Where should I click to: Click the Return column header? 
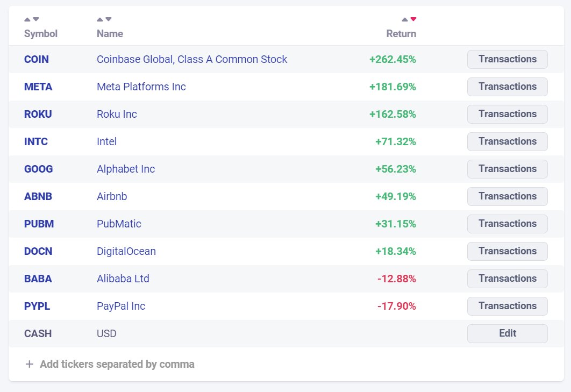pos(401,33)
